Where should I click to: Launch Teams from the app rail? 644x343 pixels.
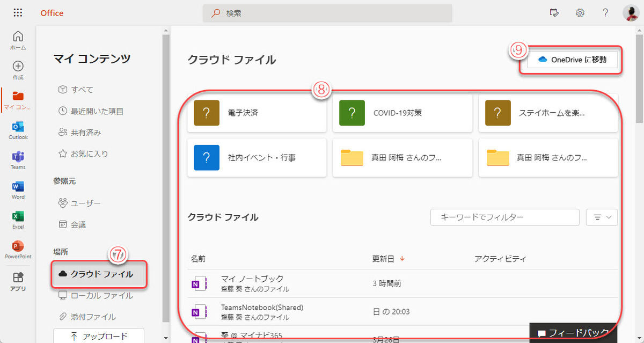tap(18, 160)
